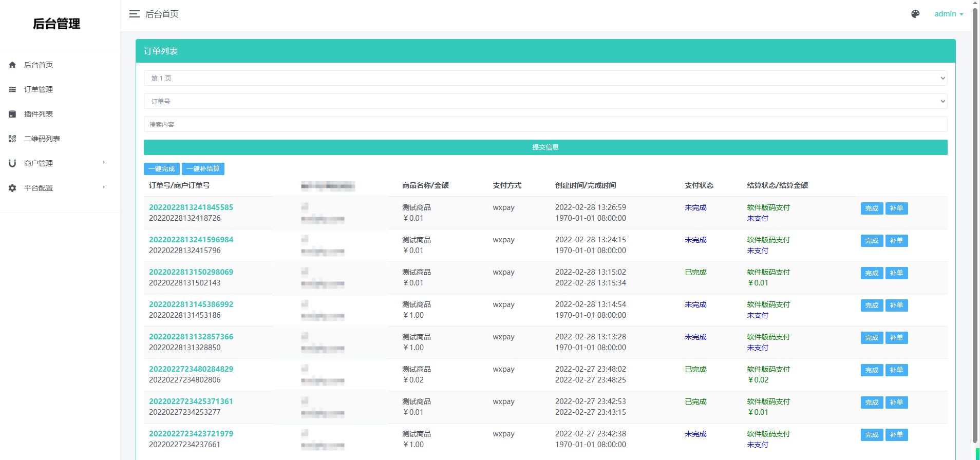This screenshot has width=980, height=460.
Task: Click 补单 for order 2022022813241596984
Action: pos(896,241)
